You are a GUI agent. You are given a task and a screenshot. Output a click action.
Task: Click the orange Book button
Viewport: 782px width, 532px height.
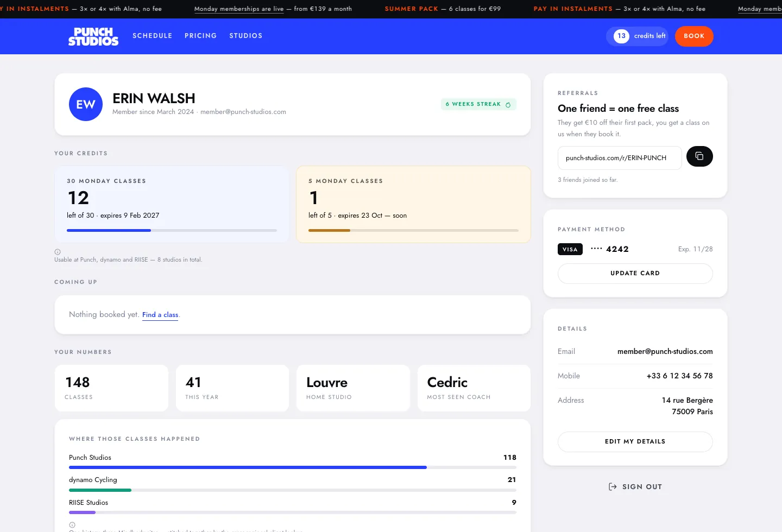[694, 36]
